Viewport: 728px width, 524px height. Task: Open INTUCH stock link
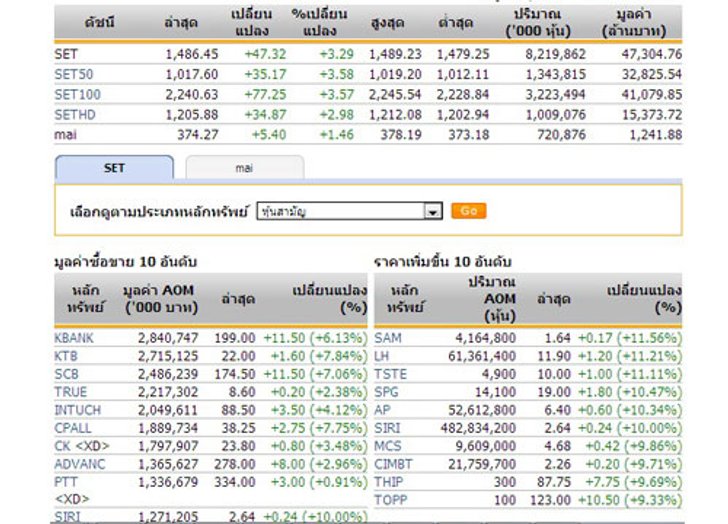[78, 410]
